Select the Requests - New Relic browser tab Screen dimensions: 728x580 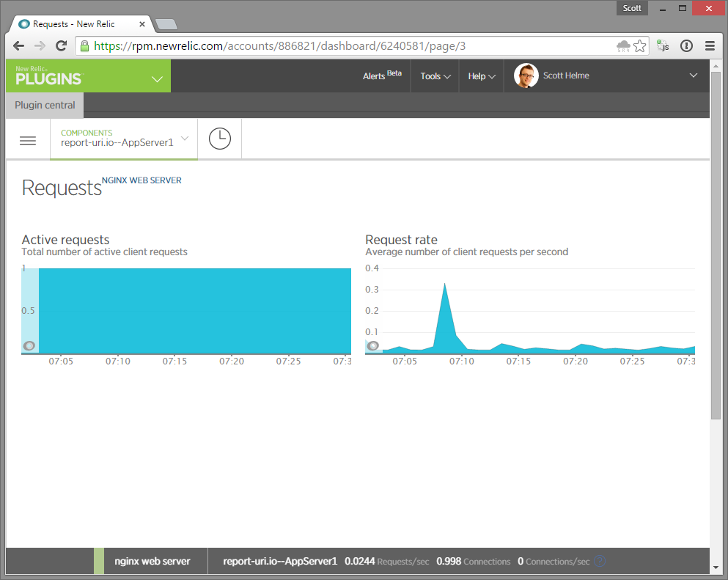pos(73,23)
